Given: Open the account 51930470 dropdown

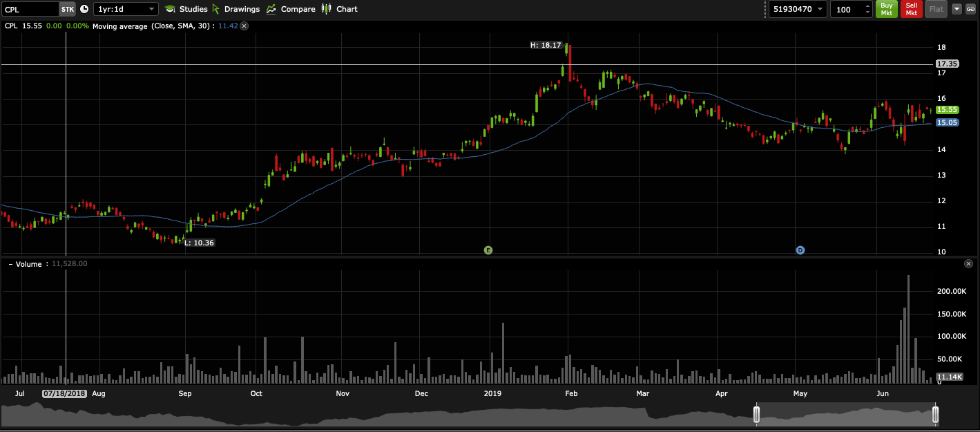Looking at the screenshot, I should (x=798, y=9).
